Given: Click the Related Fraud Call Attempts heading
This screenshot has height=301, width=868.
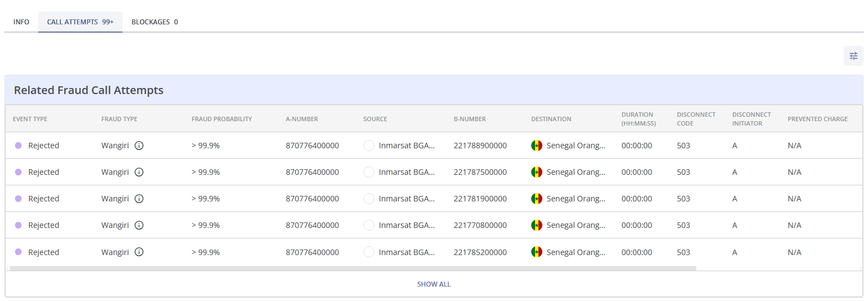Looking at the screenshot, I should point(89,90).
